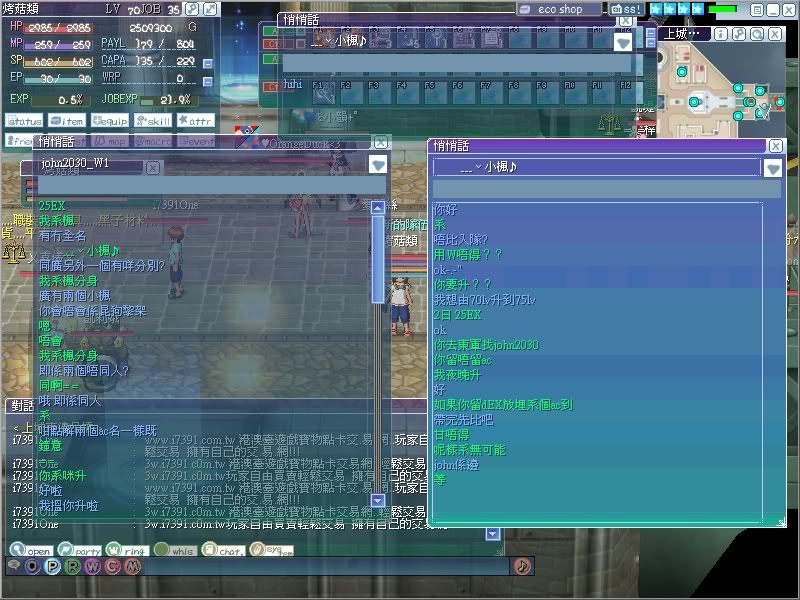Click the macro tab button behind the whisper window
Viewport: 800px width, 600px height.
[153, 141]
